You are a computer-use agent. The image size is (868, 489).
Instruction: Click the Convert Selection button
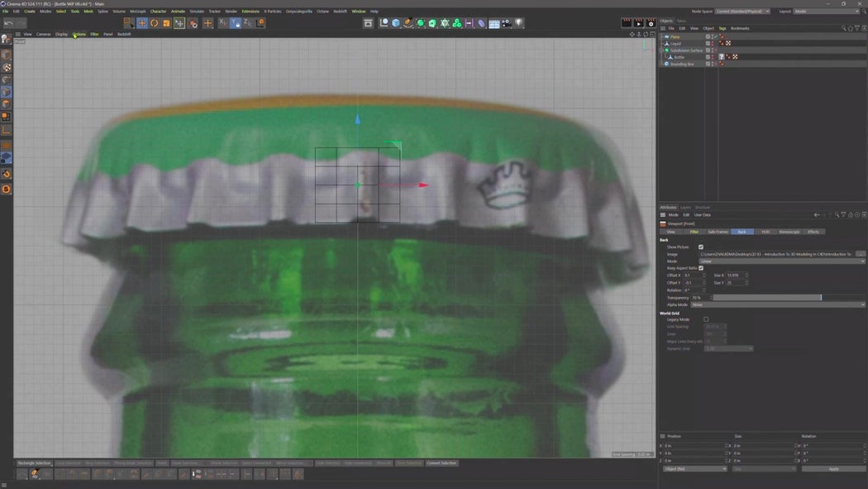tap(441, 463)
